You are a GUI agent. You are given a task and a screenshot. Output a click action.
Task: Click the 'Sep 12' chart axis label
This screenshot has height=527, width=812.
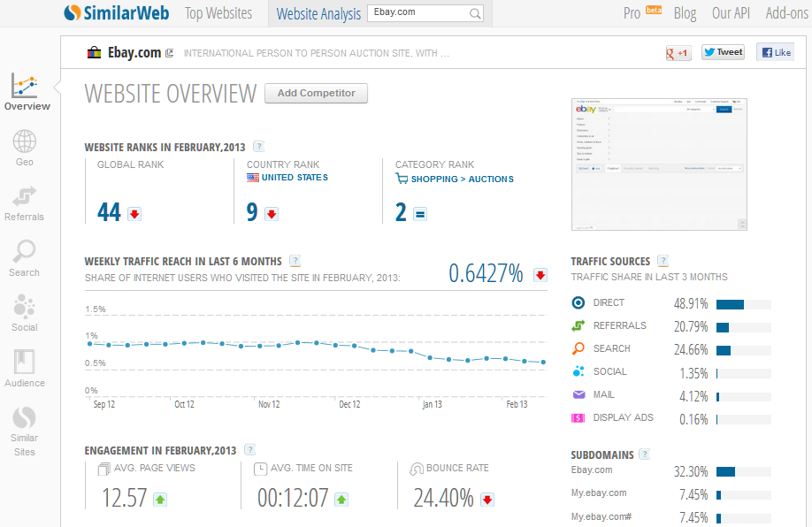(x=104, y=404)
